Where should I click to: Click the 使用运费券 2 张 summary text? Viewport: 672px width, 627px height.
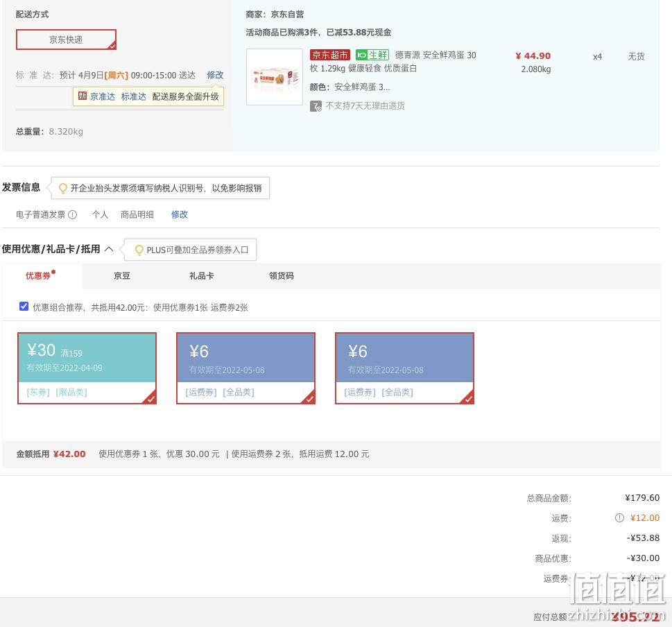point(261,454)
